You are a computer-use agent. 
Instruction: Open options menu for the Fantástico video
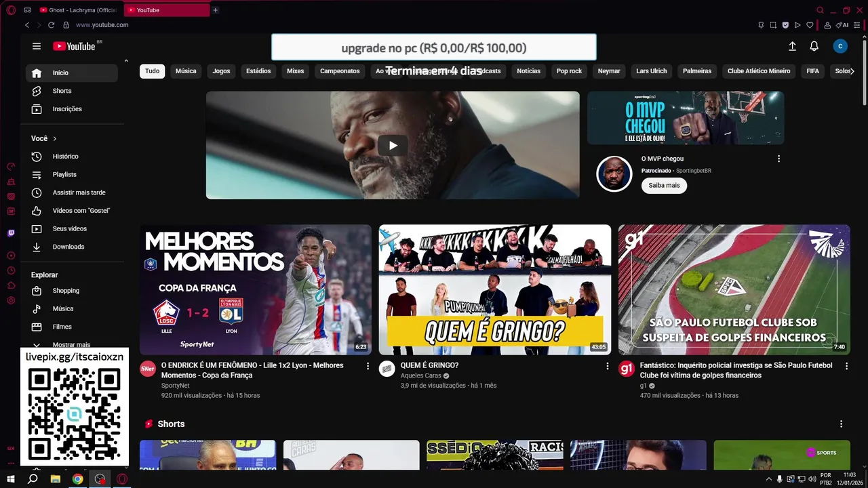tap(846, 366)
